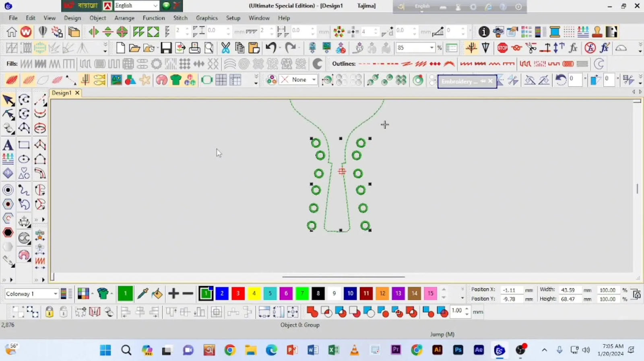The image size is (644, 361).
Task: Click the red STOP sign icon
Action: click(x=502, y=48)
